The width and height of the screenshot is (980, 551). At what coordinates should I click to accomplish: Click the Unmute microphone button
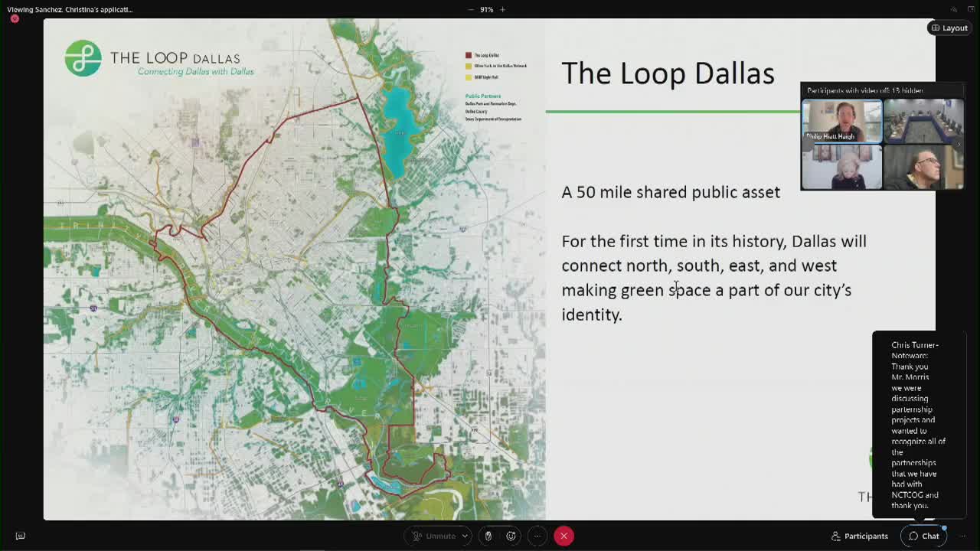434,536
